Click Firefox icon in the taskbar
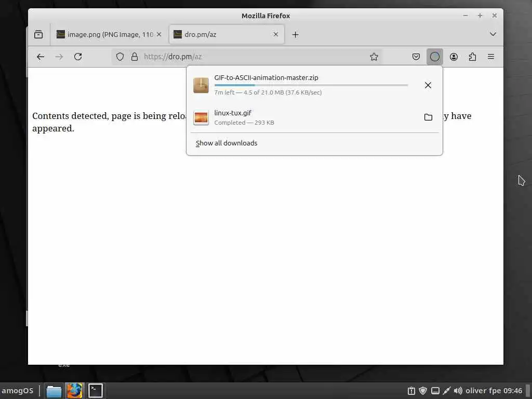The height and width of the screenshot is (399, 532). coord(75,391)
